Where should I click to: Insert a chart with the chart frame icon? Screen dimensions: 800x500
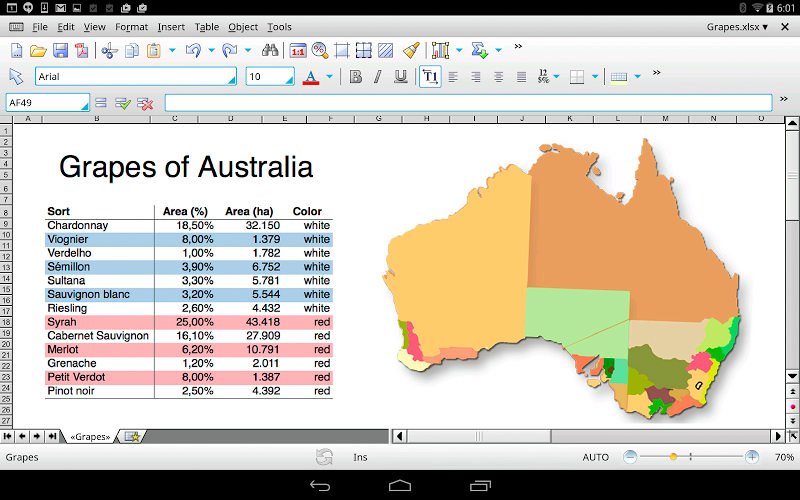pyautogui.click(x=440, y=50)
